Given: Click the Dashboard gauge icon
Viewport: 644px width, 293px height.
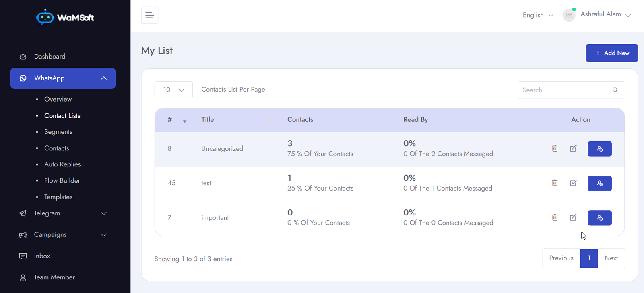Looking at the screenshot, I should [23, 57].
